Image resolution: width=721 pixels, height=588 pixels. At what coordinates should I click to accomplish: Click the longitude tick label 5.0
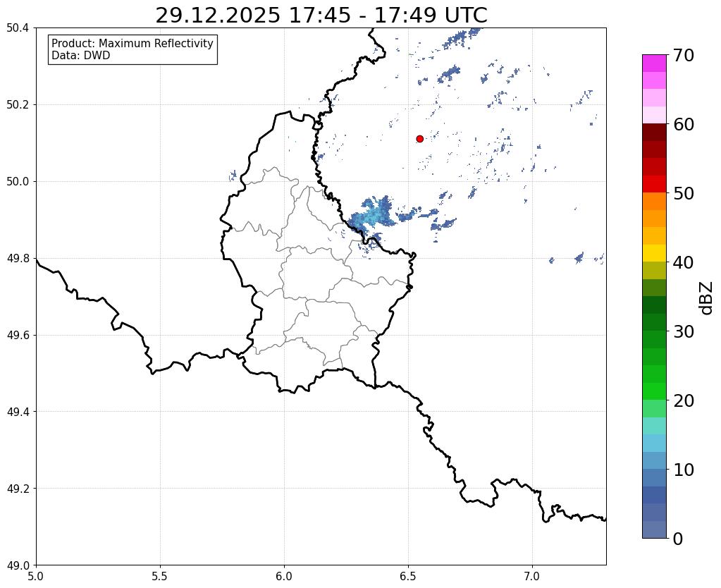pyautogui.click(x=36, y=576)
